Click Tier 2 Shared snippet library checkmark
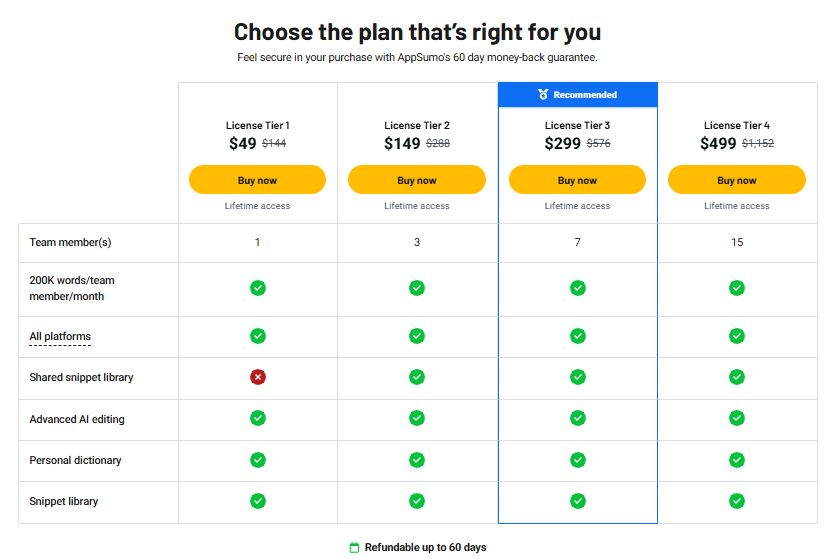This screenshot has height=559, width=836. tap(417, 377)
